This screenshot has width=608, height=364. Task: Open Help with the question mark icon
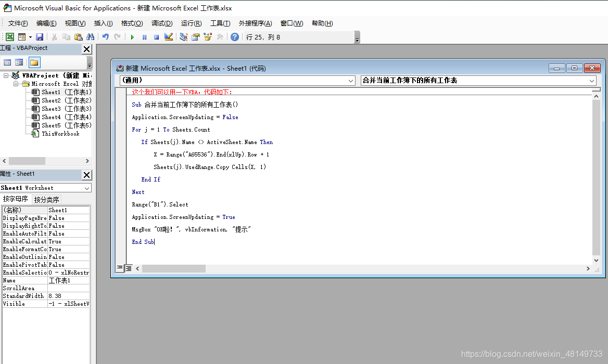click(235, 37)
